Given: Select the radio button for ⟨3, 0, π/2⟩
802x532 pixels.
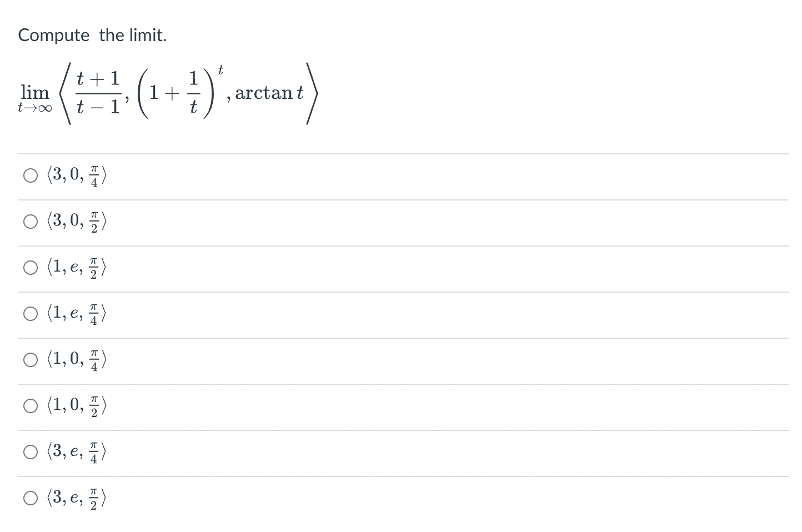Looking at the screenshot, I should (31, 221).
